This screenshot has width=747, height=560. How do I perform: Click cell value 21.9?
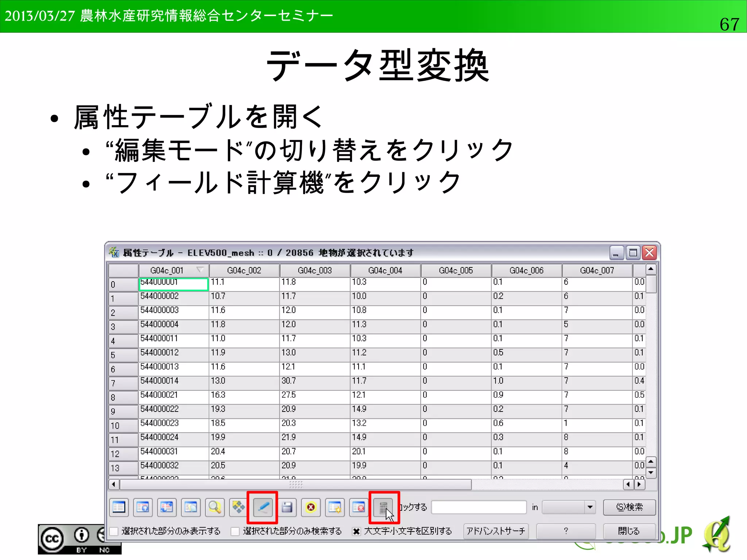point(315,439)
